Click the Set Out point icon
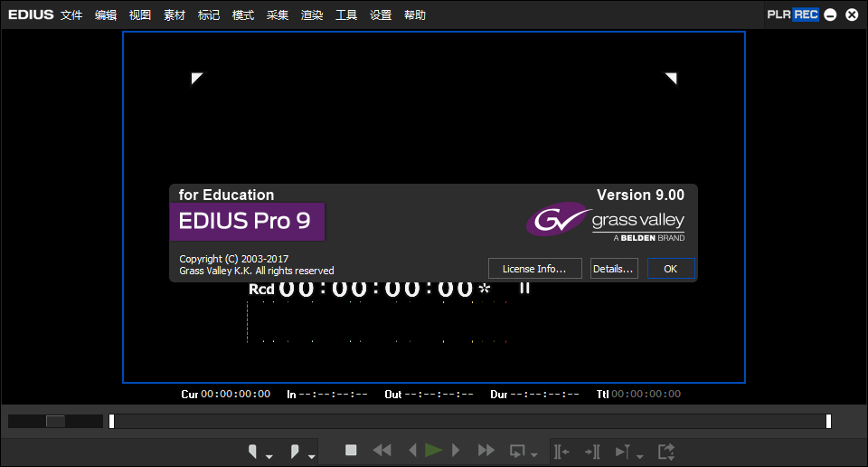 click(295, 452)
